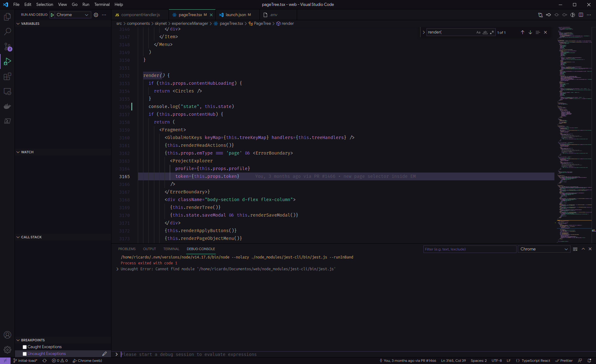Toggle Match Whole Word in find widget
Viewport: 596px width, 364px height.
pos(485,32)
